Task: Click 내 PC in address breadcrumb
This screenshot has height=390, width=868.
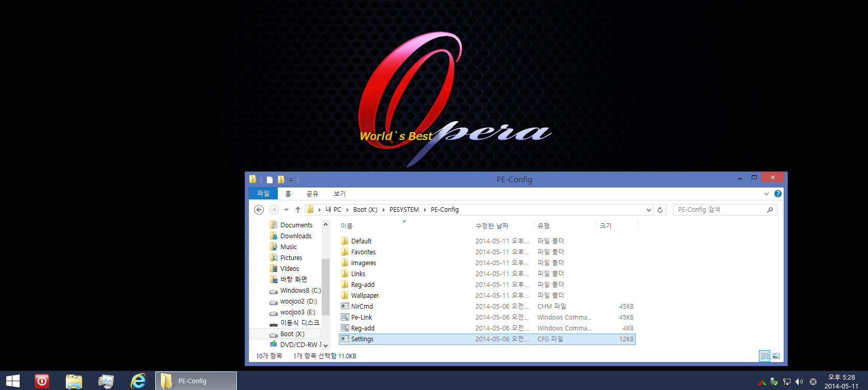Action: [333, 210]
